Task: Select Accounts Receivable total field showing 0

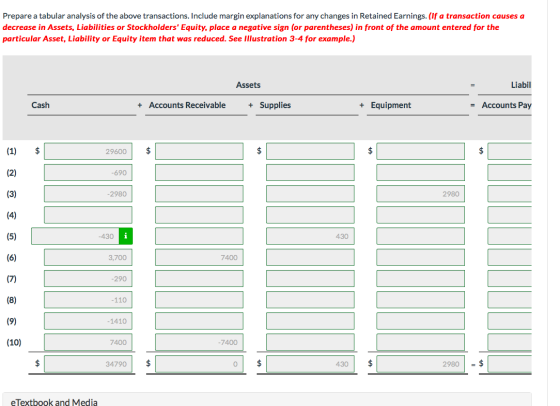Action: [x=199, y=364]
